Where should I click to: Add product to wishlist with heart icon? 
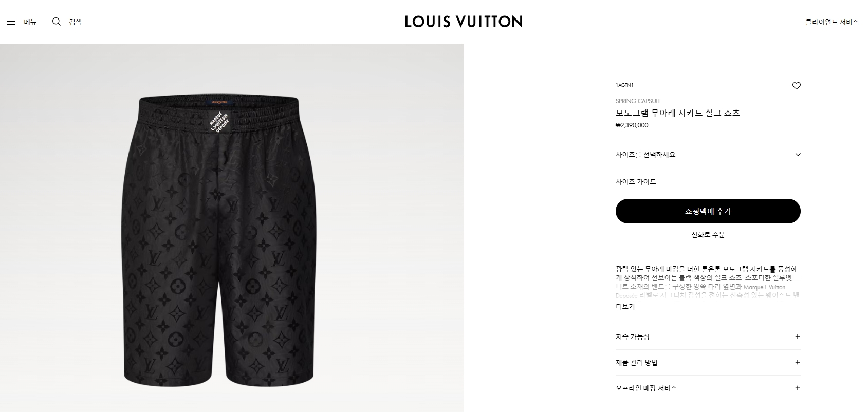796,86
